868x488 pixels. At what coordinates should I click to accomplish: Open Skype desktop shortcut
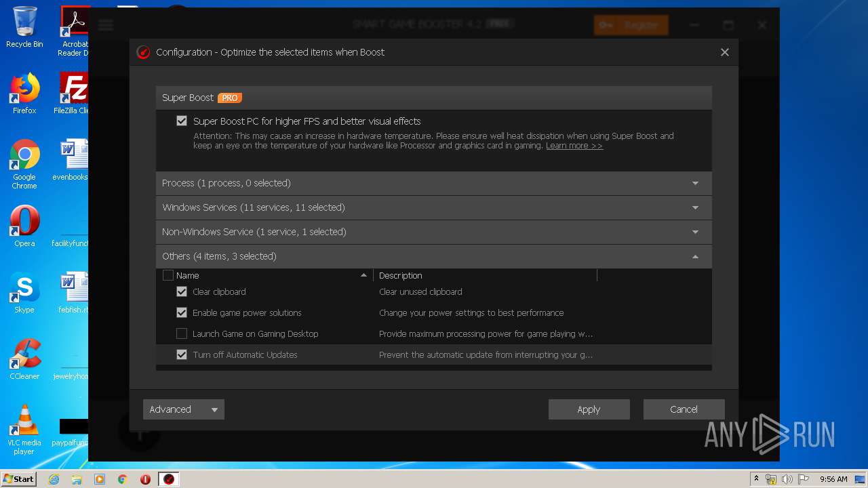click(24, 293)
